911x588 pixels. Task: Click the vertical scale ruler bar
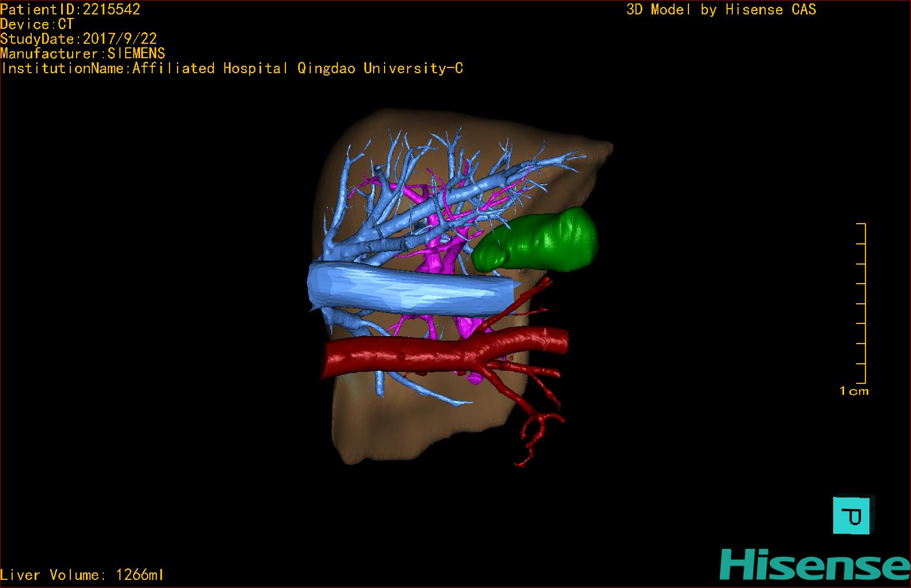point(861,303)
